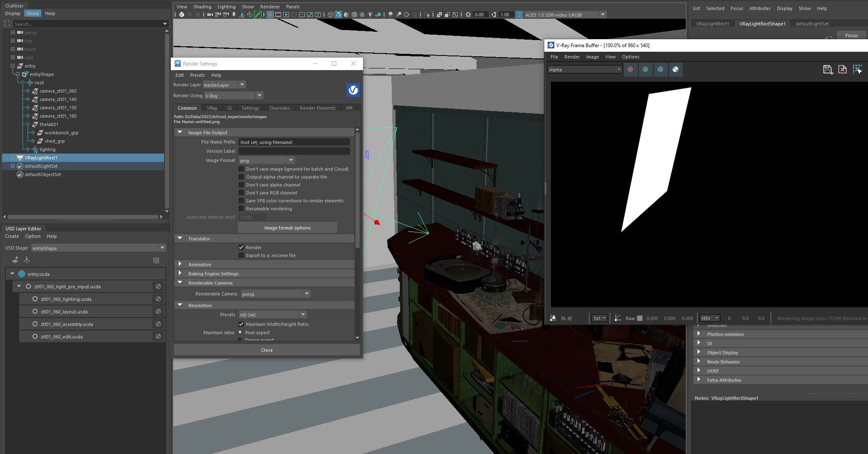Screen dimensions: 868x454
Task: Click the large V-Ray logo in Render Settings
Action: [x=353, y=90]
